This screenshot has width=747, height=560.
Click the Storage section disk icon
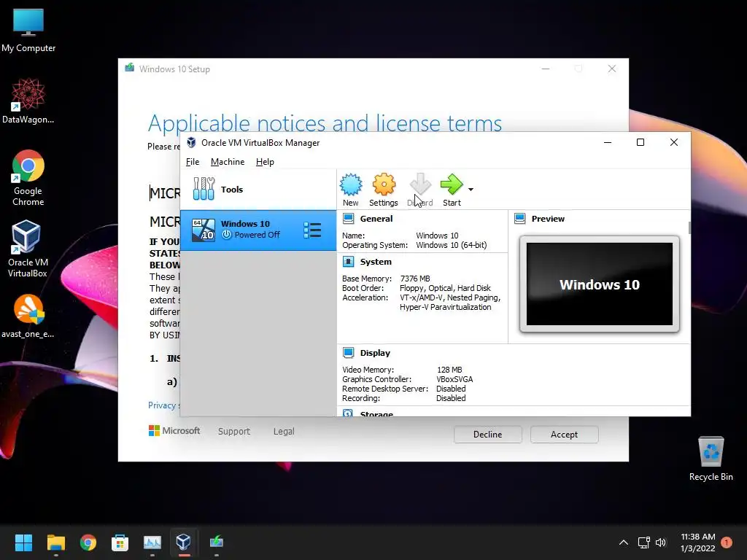click(x=348, y=413)
